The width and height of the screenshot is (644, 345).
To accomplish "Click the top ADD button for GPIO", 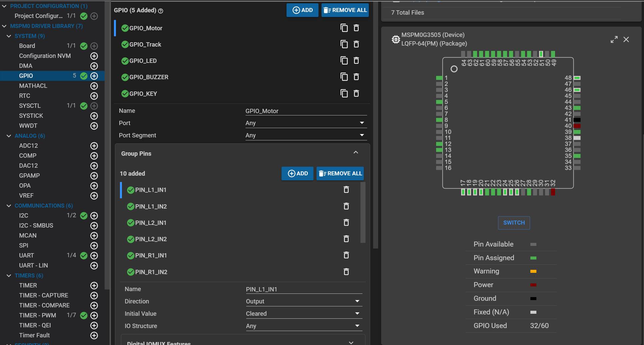I will pyautogui.click(x=302, y=10).
